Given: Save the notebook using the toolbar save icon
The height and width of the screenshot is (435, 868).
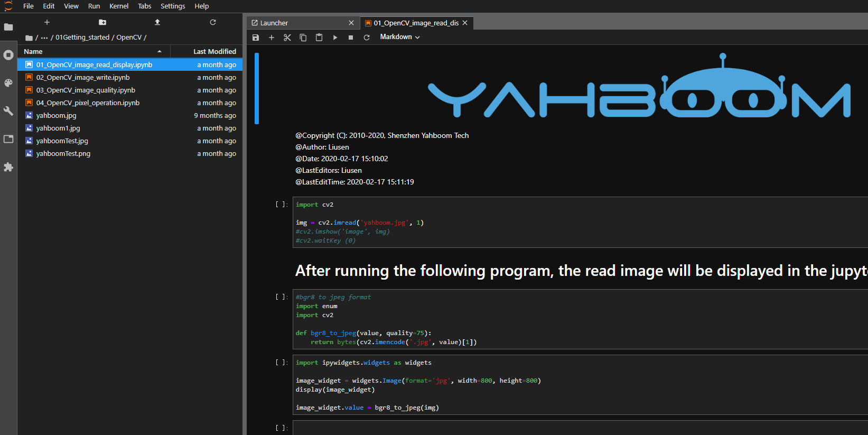Looking at the screenshot, I should pyautogui.click(x=256, y=38).
